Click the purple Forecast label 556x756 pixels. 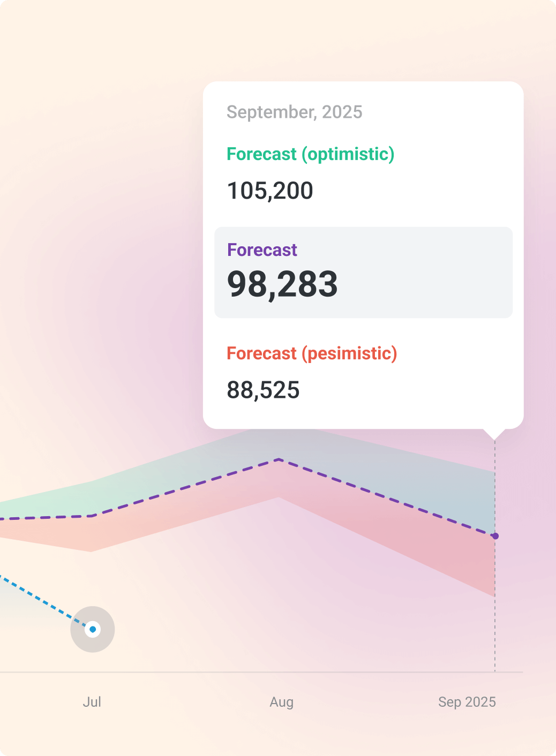click(262, 250)
